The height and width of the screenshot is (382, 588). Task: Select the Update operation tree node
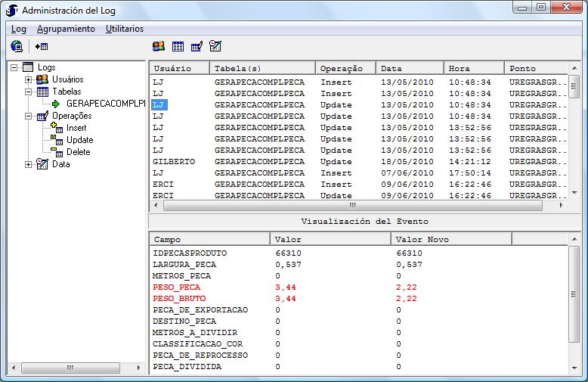click(79, 140)
